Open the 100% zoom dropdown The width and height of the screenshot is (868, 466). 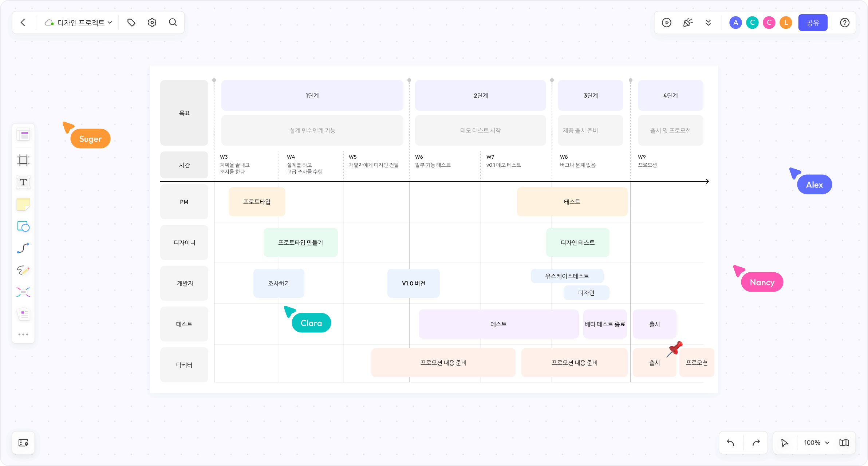(x=817, y=443)
